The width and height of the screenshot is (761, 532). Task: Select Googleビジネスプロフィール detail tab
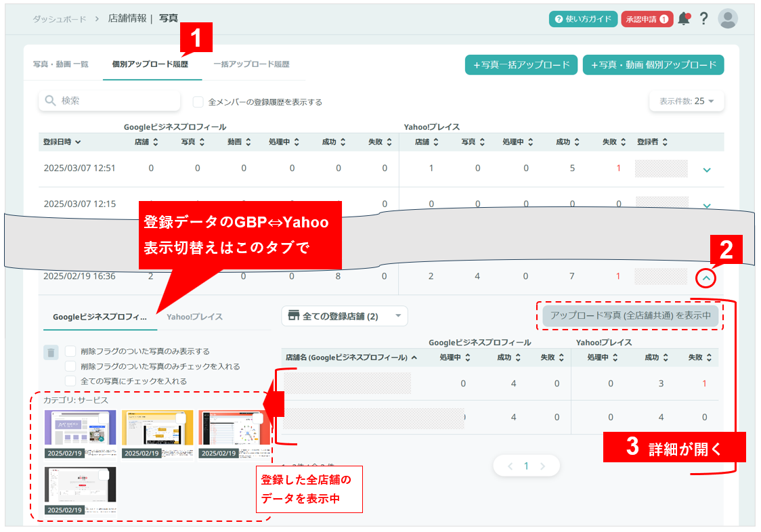tap(100, 317)
